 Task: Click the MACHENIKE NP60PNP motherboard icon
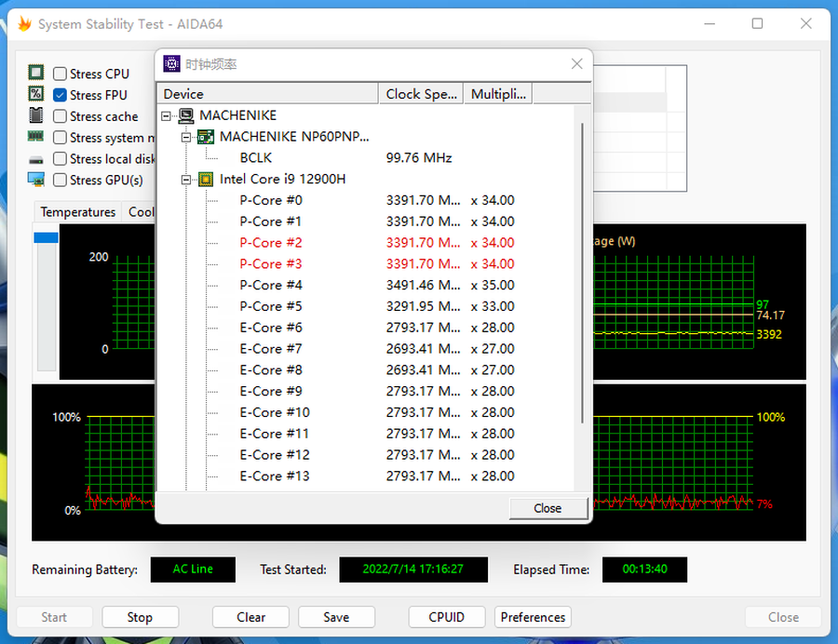206,137
